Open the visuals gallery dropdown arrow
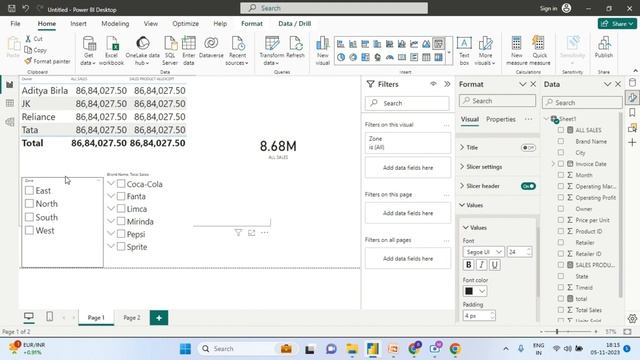This screenshot has width=640, height=360. pyautogui.click(x=449, y=53)
